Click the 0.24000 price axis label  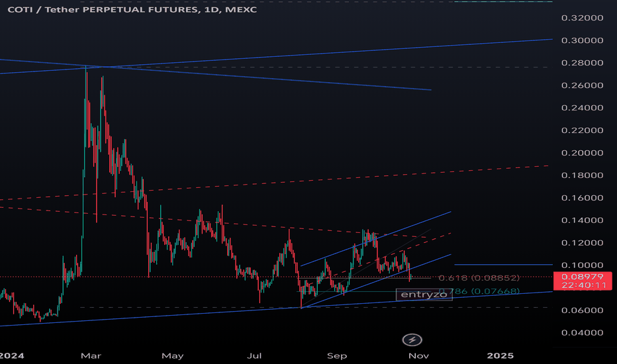pos(583,107)
